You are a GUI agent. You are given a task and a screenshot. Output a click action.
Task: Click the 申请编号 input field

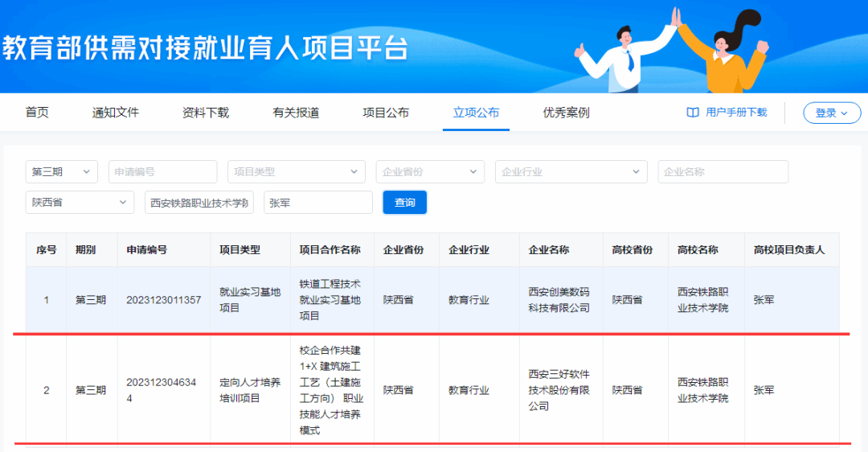pos(162,172)
